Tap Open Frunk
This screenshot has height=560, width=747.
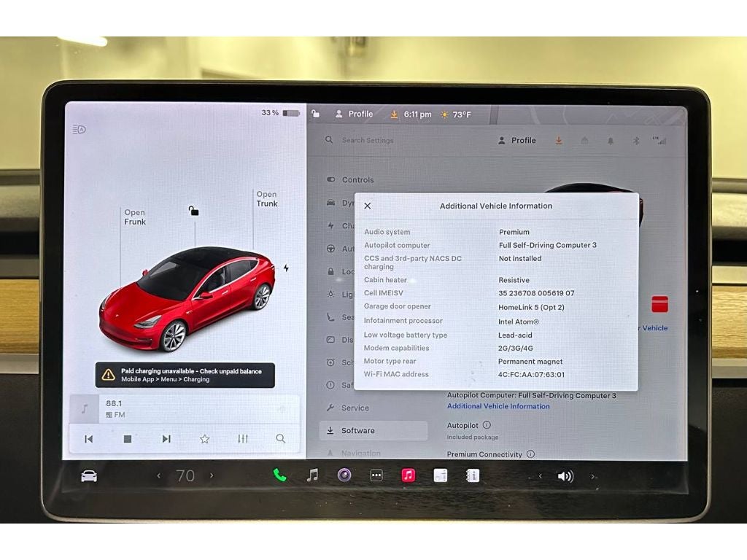[x=135, y=217]
